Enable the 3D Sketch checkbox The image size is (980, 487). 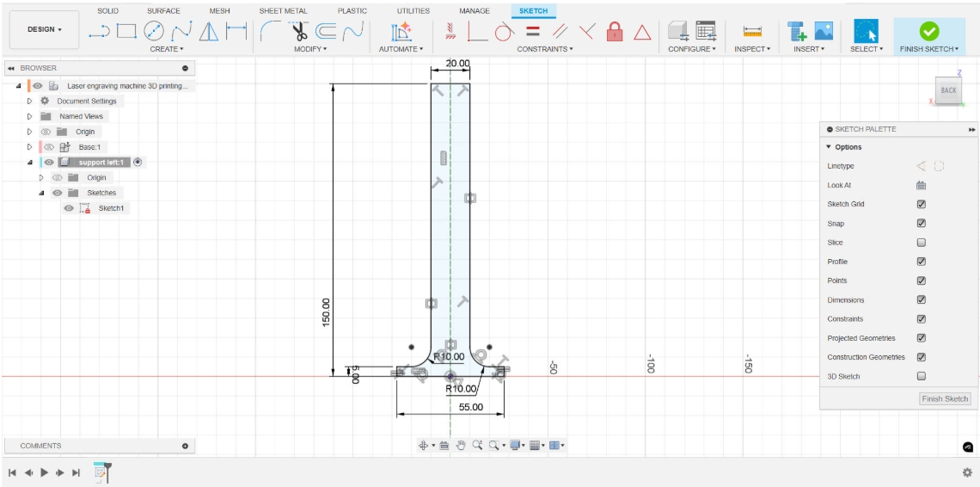click(921, 376)
